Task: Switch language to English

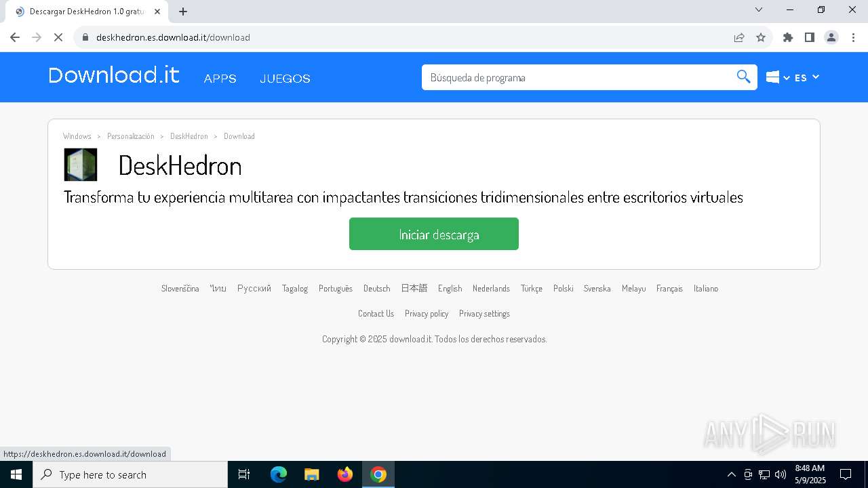Action: pyautogui.click(x=450, y=288)
